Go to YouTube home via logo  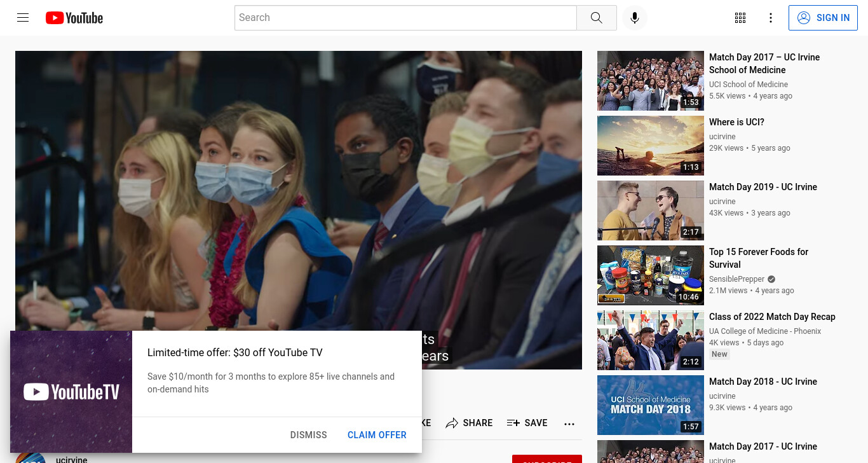click(x=74, y=18)
